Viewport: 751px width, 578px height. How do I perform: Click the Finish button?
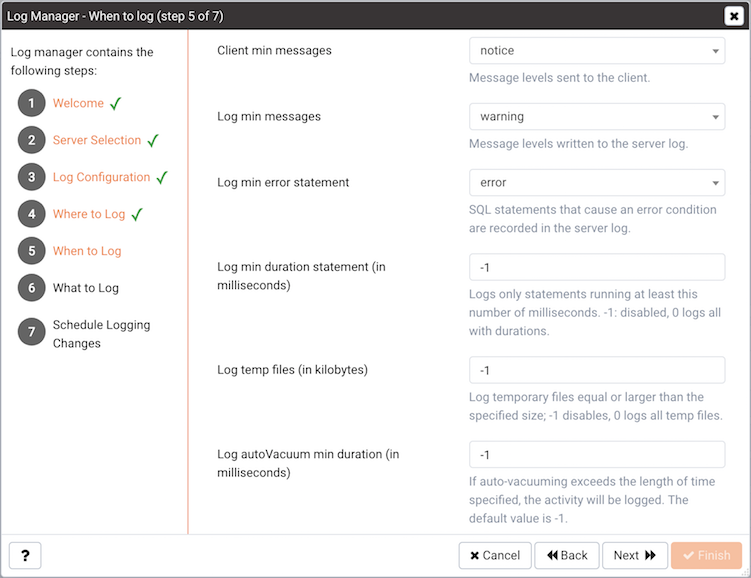(706, 555)
